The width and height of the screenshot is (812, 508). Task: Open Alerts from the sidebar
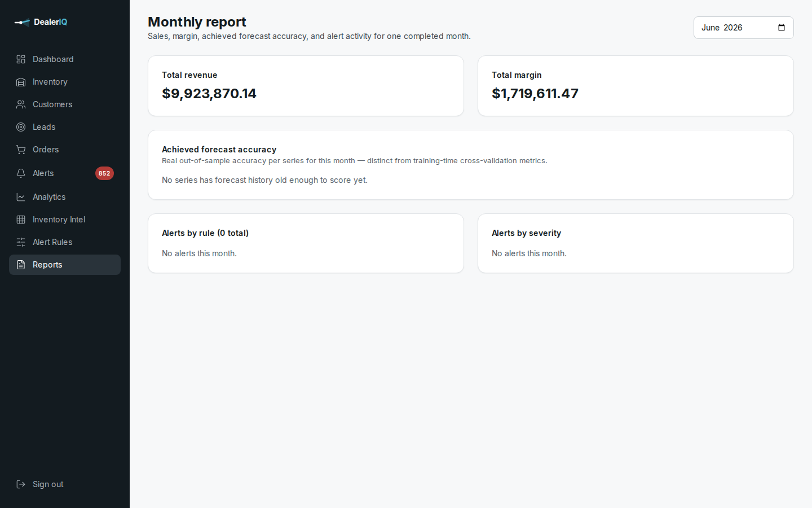[65, 173]
